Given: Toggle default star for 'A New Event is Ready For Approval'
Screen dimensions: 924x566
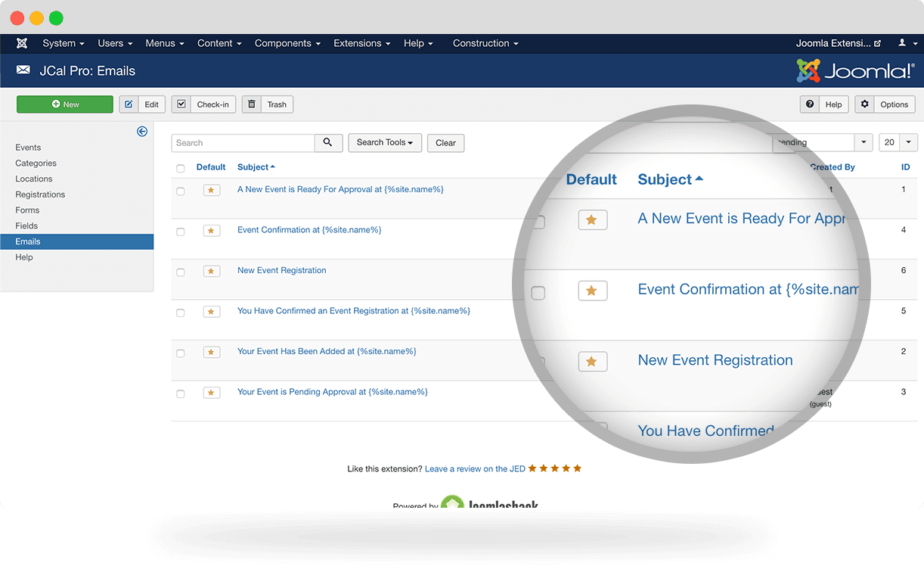Looking at the screenshot, I should point(212,190).
